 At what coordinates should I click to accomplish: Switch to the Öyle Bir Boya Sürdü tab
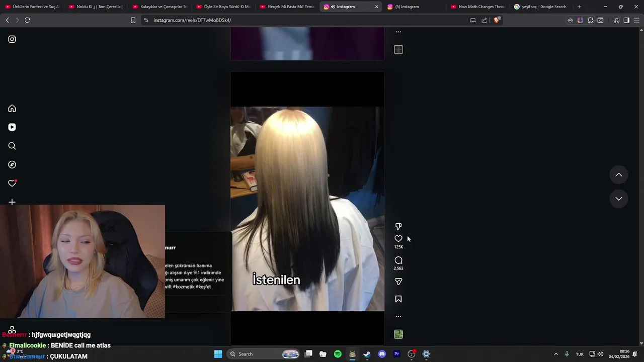[x=223, y=7]
